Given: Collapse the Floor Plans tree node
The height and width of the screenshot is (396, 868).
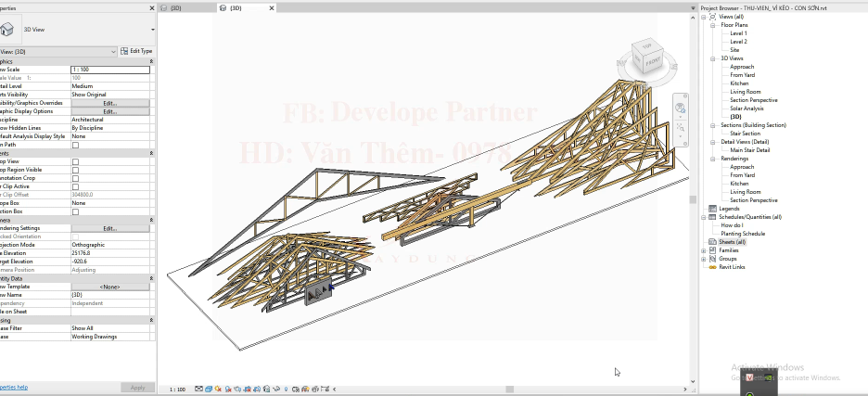Looking at the screenshot, I should [x=712, y=25].
